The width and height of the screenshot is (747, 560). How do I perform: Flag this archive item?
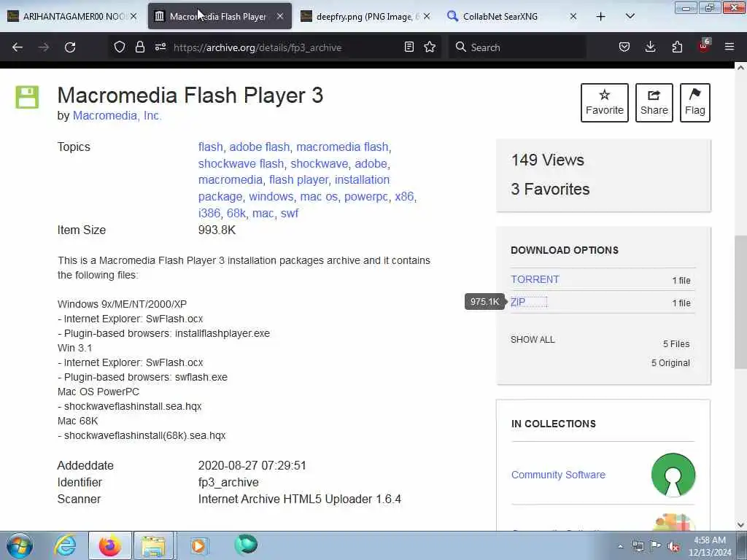(x=695, y=103)
